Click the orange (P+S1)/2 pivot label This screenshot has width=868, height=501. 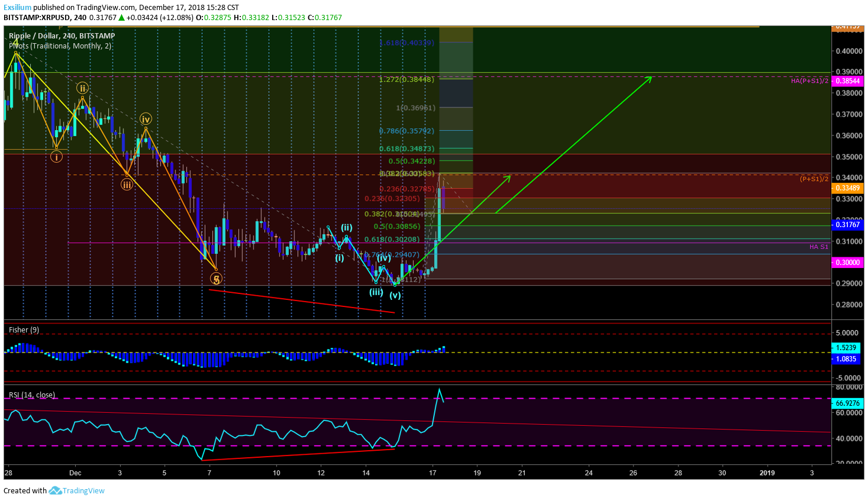click(x=814, y=179)
